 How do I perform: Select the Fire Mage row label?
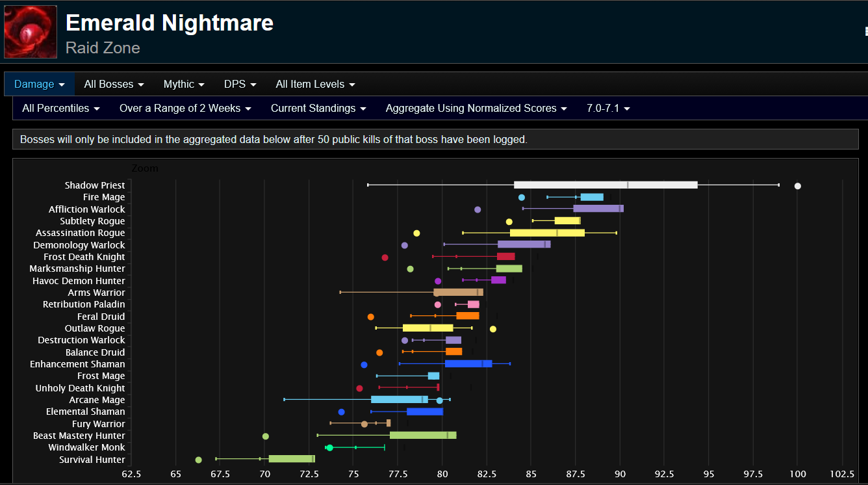(104, 197)
